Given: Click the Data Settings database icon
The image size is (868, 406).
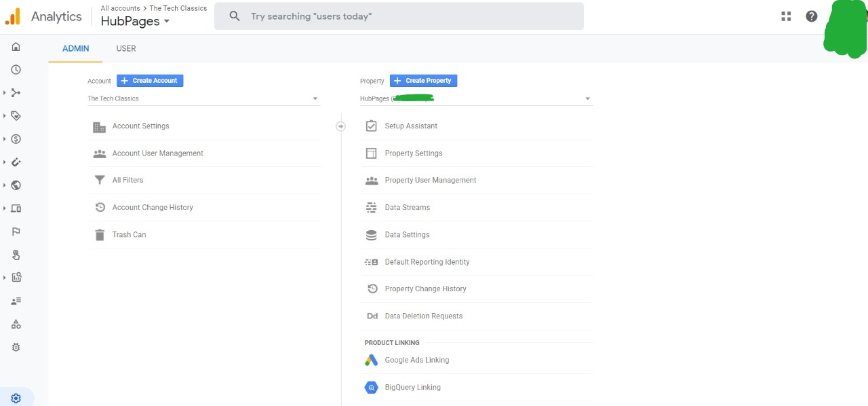Looking at the screenshot, I should [x=371, y=235].
